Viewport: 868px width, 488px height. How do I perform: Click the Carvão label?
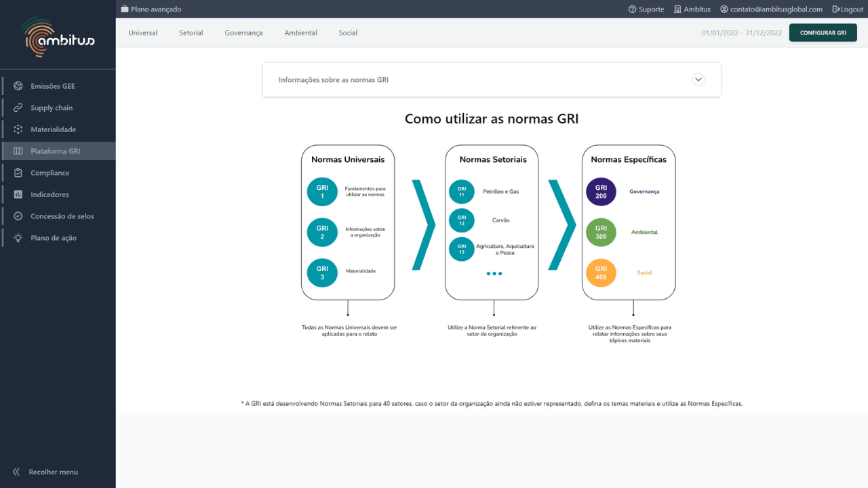[501, 220]
